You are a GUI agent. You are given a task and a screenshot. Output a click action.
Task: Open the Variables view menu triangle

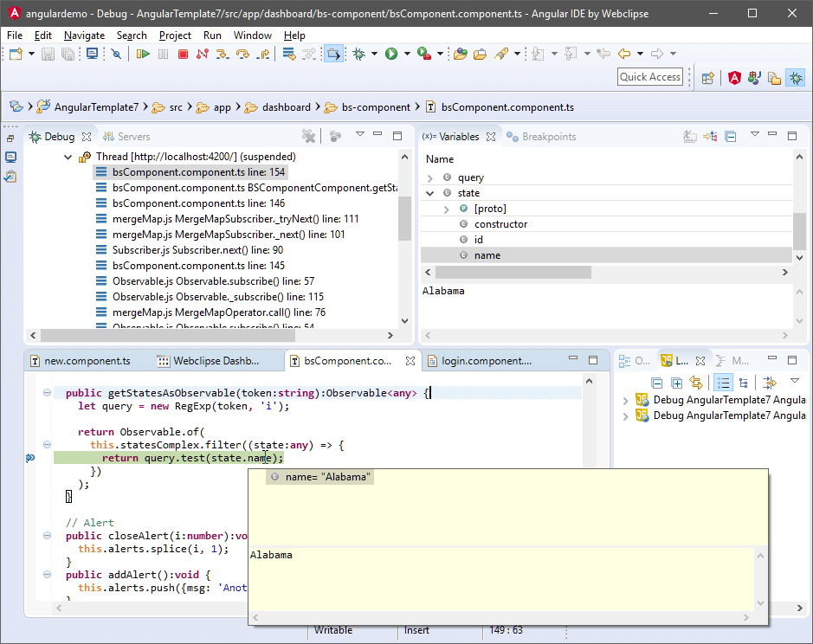(755, 134)
